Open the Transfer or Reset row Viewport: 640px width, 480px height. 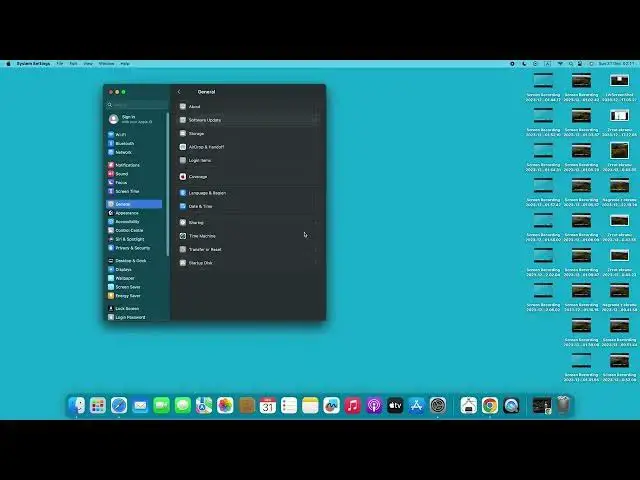249,249
